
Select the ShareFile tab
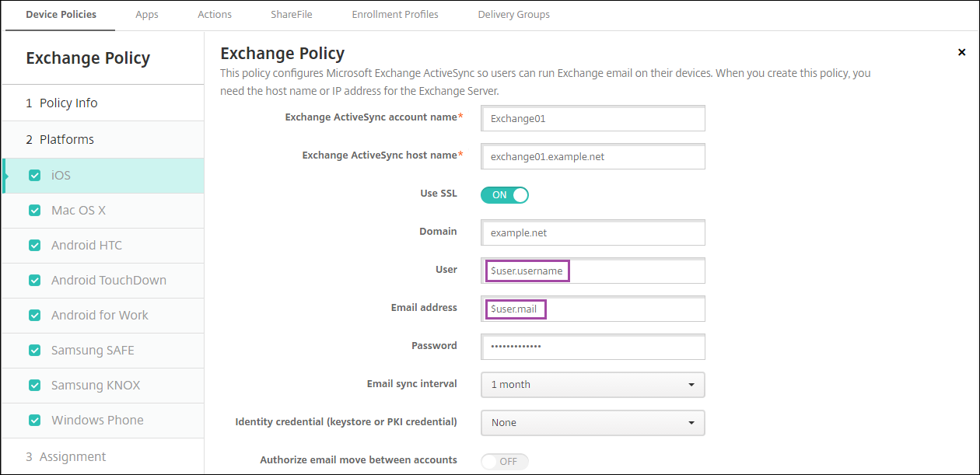click(x=292, y=15)
